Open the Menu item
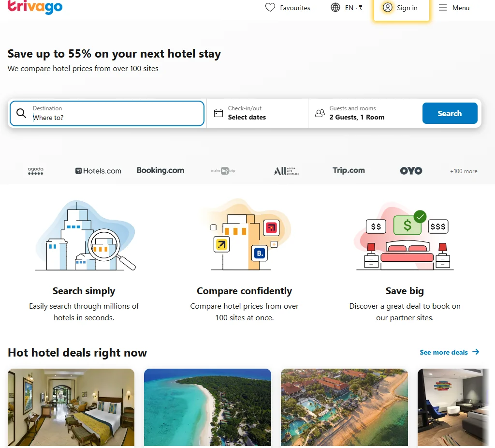Viewport: 495px width, 448px height. [461, 8]
